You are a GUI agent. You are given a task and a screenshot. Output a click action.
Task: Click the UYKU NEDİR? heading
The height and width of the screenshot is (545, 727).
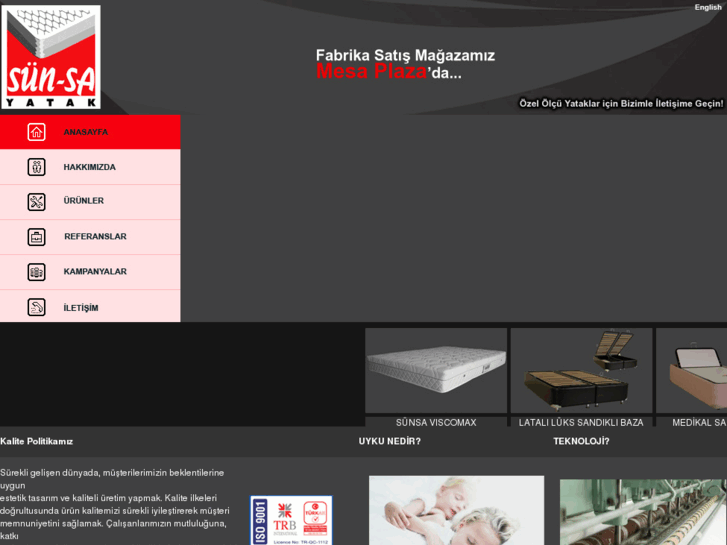coord(389,442)
